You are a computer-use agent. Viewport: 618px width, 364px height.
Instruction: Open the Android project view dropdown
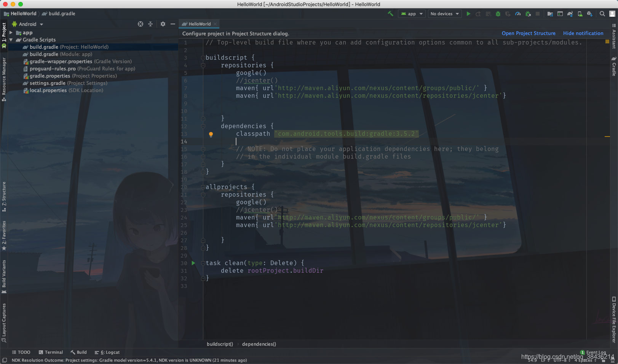[27, 24]
